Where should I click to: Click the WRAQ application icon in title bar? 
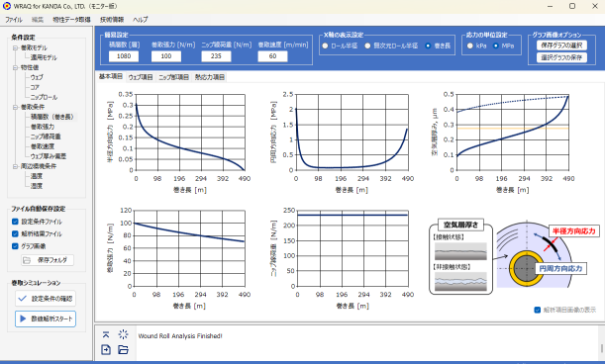[7, 6]
